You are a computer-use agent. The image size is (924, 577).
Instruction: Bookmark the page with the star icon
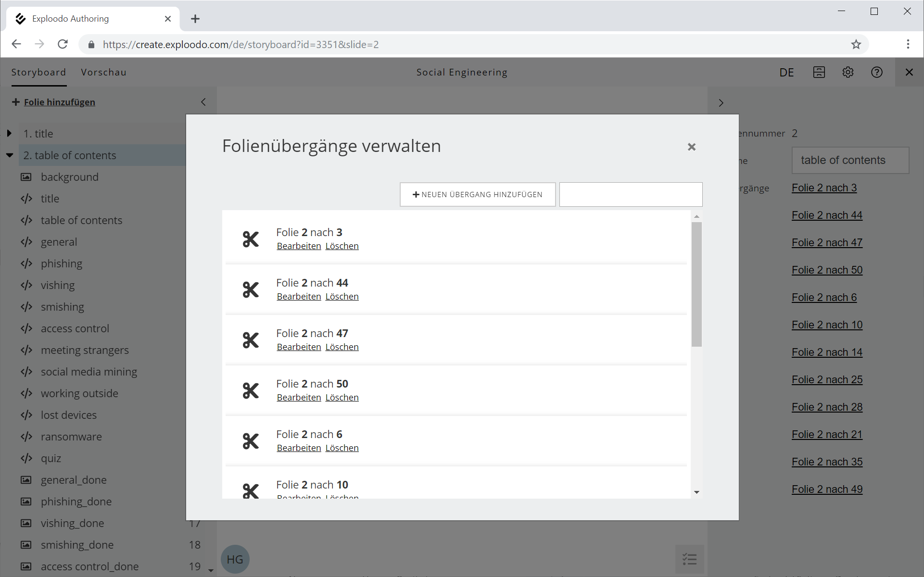[856, 44]
